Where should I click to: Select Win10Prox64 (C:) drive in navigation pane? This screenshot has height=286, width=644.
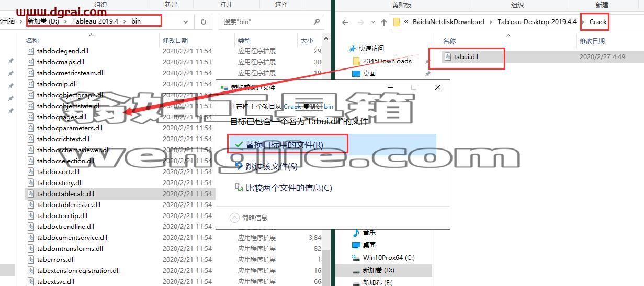(x=389, y=258)
